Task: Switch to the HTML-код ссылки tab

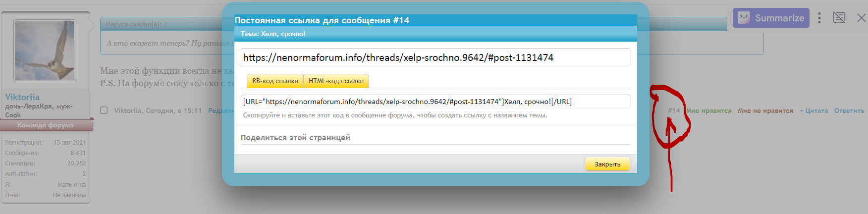Action: [x=336, y=81]
